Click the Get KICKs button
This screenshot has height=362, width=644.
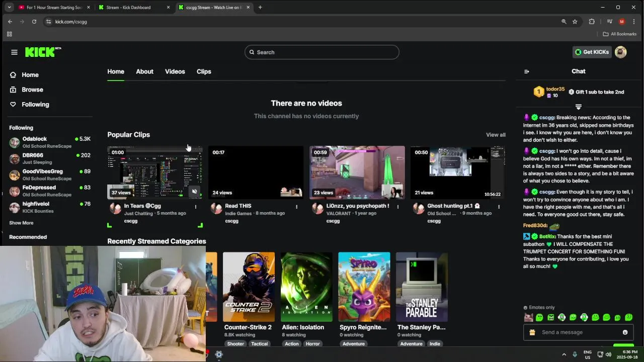[592, 52]
